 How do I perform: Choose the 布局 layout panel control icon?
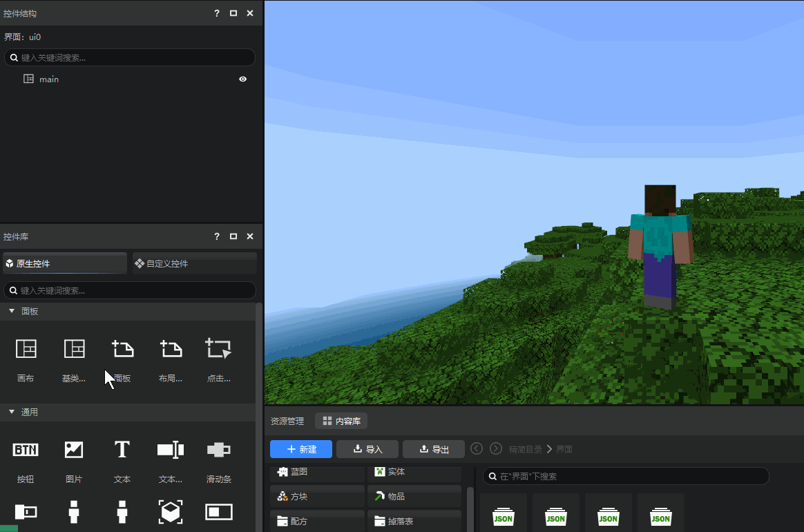coord(170,349)
